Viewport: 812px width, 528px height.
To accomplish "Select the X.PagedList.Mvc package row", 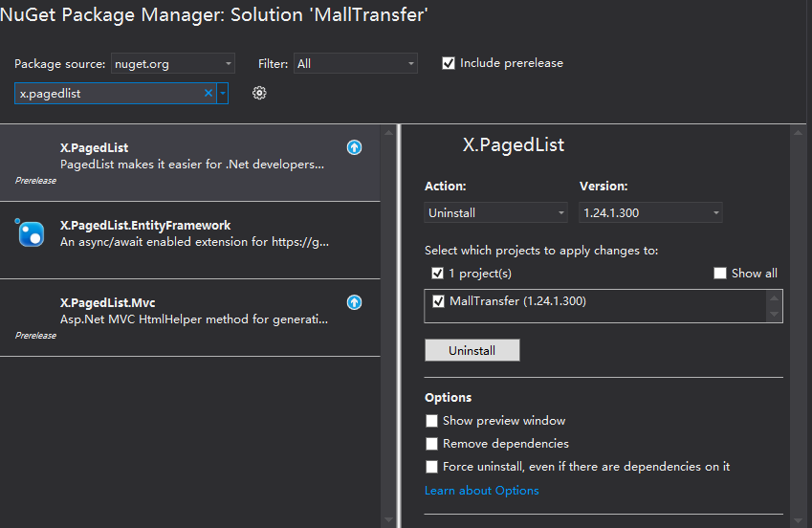I will click(x=190, y=318).
